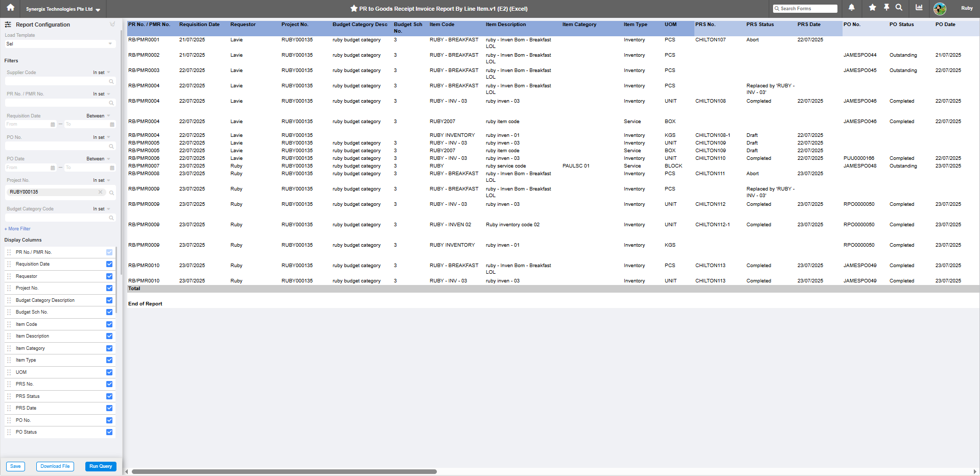Click the PRS Status column header
980x476 pixels.
click(x=760, y=25)
